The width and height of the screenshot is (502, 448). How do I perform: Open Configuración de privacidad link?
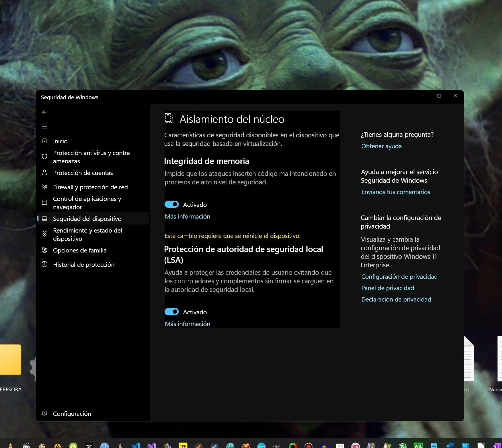tap(399, 276)
